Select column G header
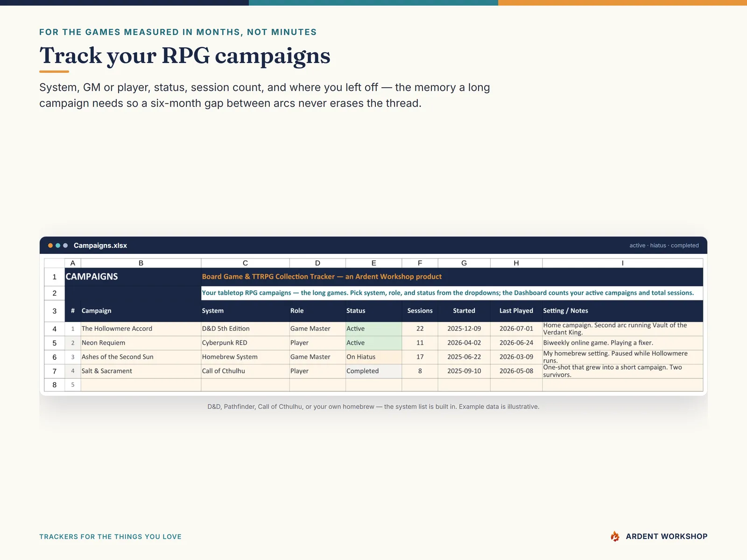747x560 pixels. (x=464, y=263)
